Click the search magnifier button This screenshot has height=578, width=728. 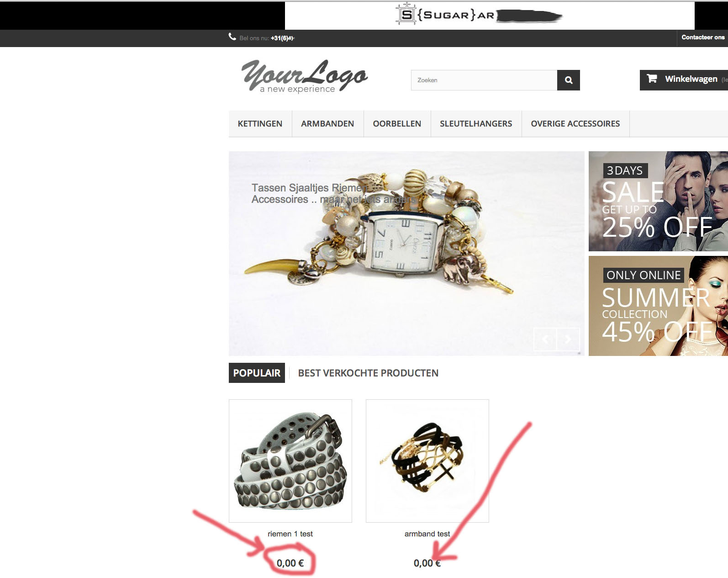click(568, 80)
